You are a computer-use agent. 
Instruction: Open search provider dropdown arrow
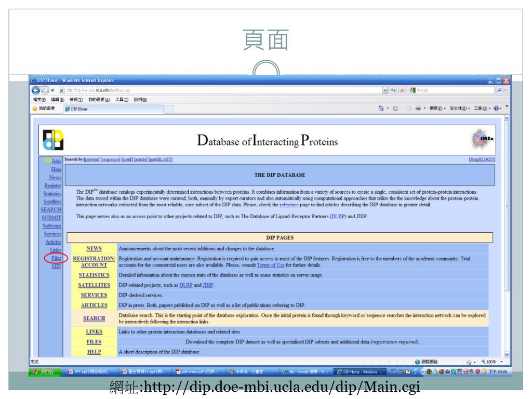[505, 90]
